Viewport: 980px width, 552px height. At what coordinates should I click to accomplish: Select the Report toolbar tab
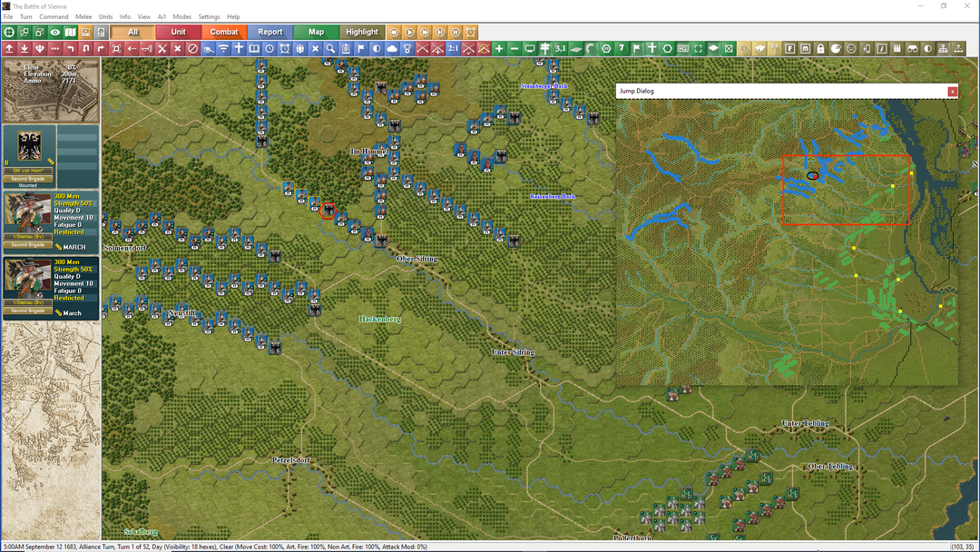(270, 32)
